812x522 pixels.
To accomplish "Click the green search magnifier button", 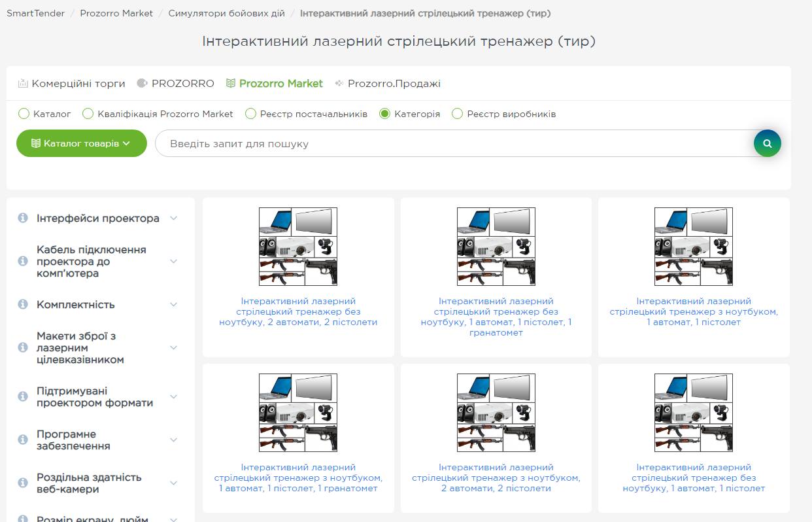I will [x=767, y=144].
